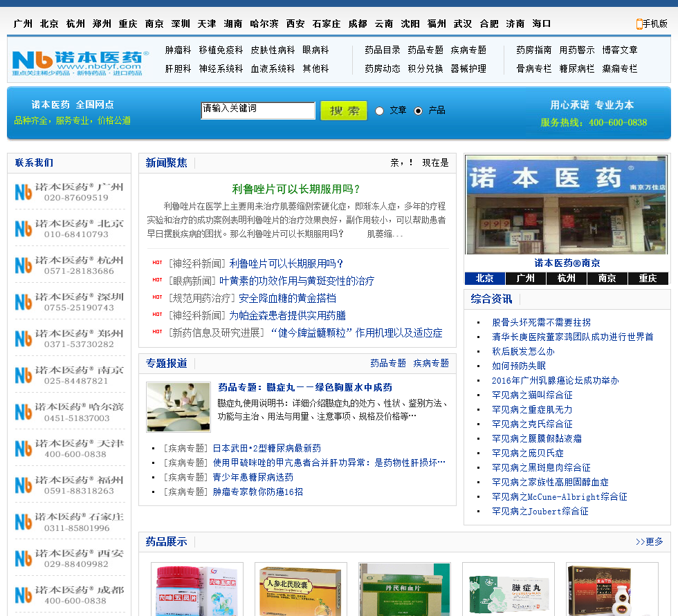Screen dimensions: 678x616
Task: Open 用药警示 menu item
Action: pyautogui.click(x=577, y=50)
